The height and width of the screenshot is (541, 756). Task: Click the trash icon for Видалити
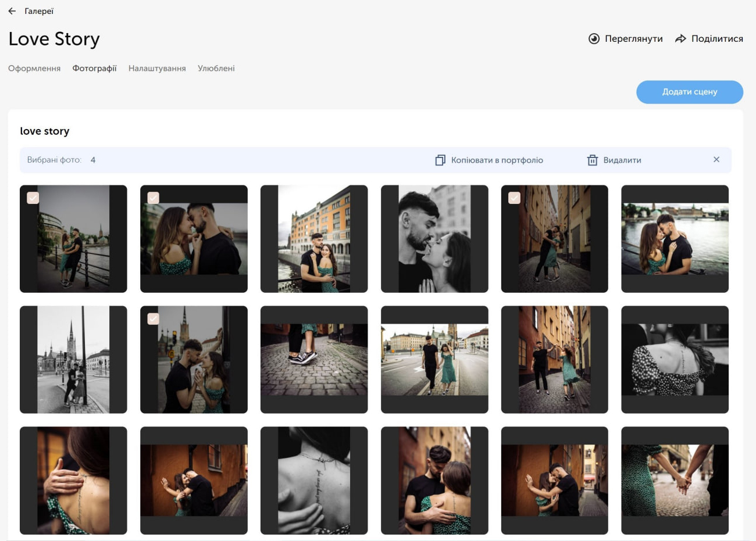point(592,160)
